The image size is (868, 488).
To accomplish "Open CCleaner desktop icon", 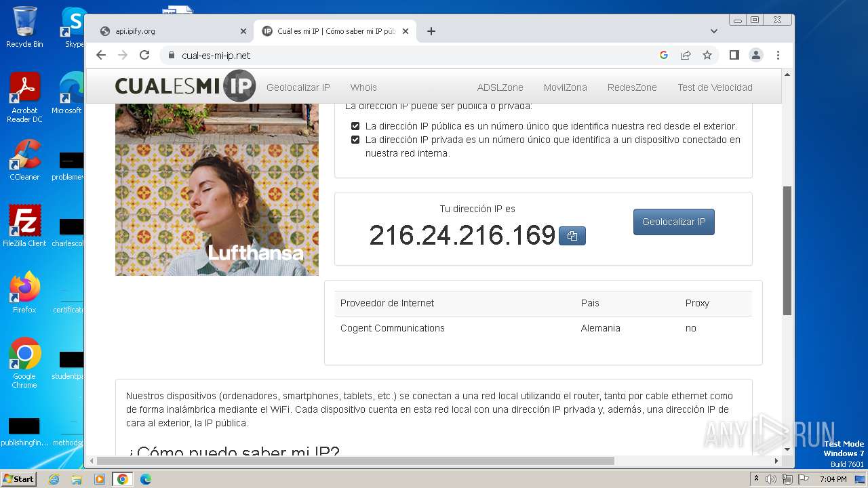I will coord(24,160).
